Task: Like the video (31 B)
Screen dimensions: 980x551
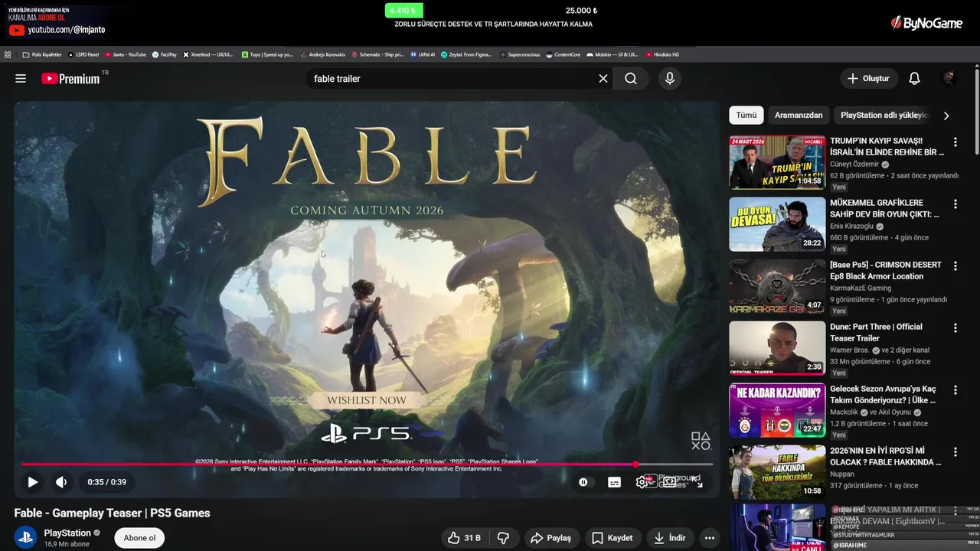Action: 465,538
